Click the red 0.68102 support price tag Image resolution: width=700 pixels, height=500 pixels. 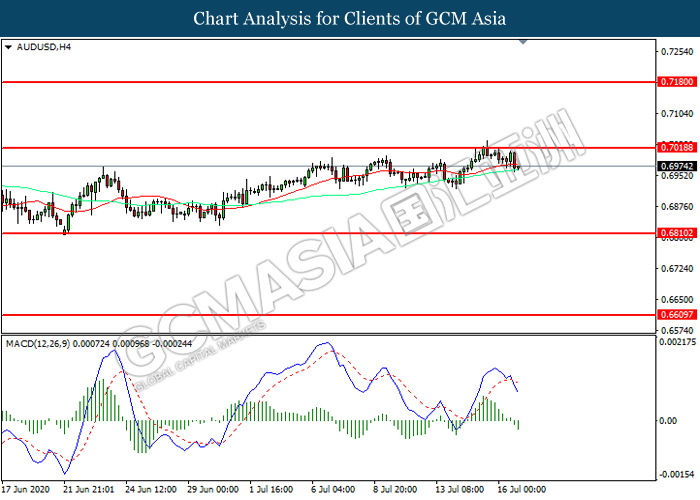(x=673, y=233)
